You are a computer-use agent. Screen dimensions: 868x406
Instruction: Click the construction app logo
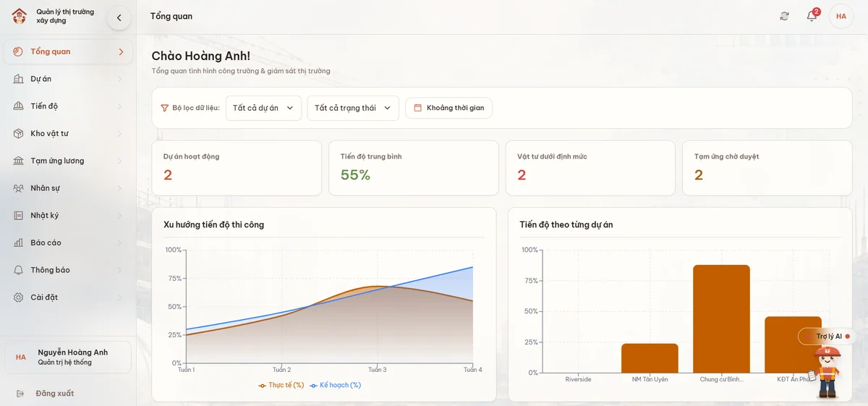[x=20, y=16]
